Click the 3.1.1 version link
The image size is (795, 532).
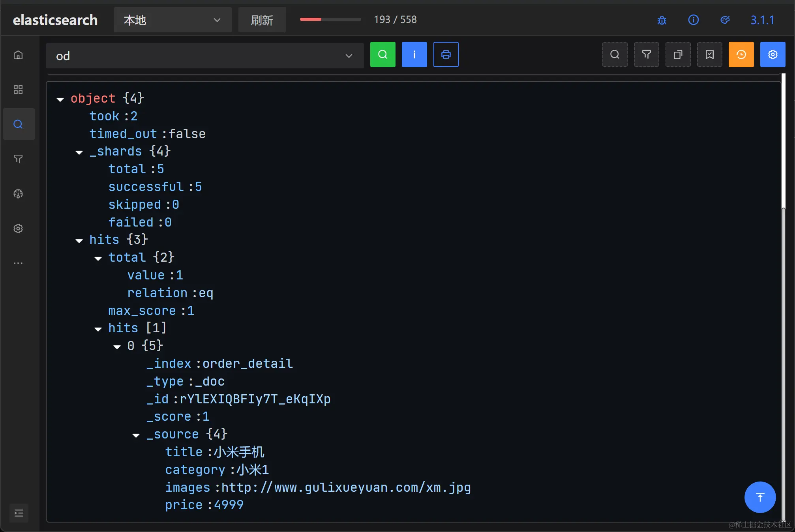pyautogui.click(x=762, y=20)
